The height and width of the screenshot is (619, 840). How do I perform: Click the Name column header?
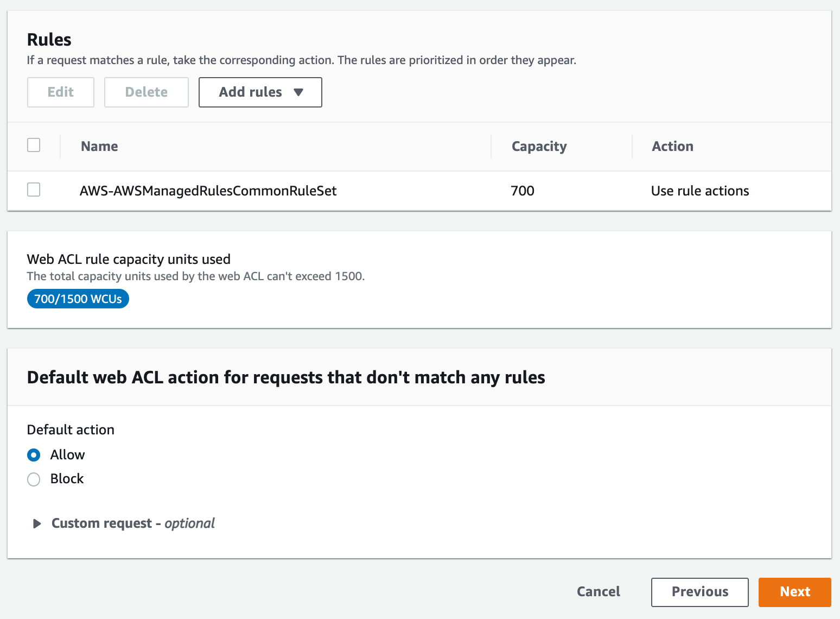[99, 147]
